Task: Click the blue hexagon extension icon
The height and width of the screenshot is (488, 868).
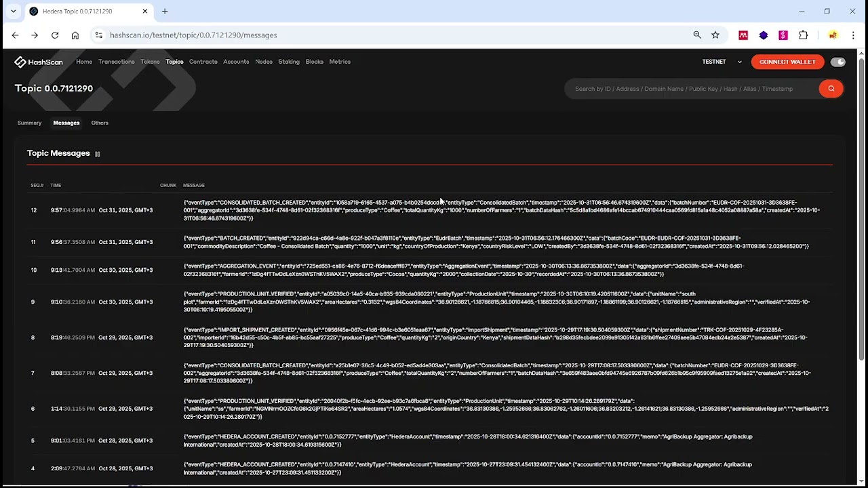Action: [764, 35]
